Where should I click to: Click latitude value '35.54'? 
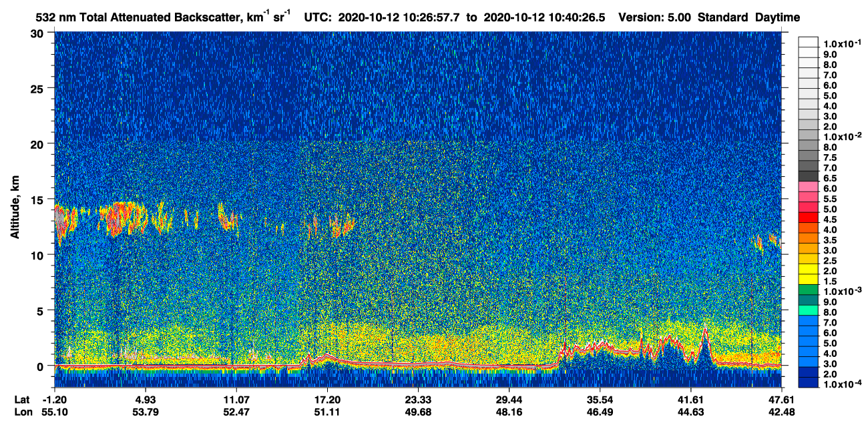tap(600, 399)
